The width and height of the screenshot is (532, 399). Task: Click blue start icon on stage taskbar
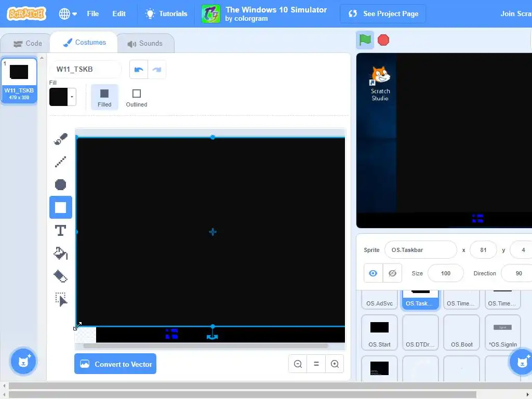tap(477, 219)
